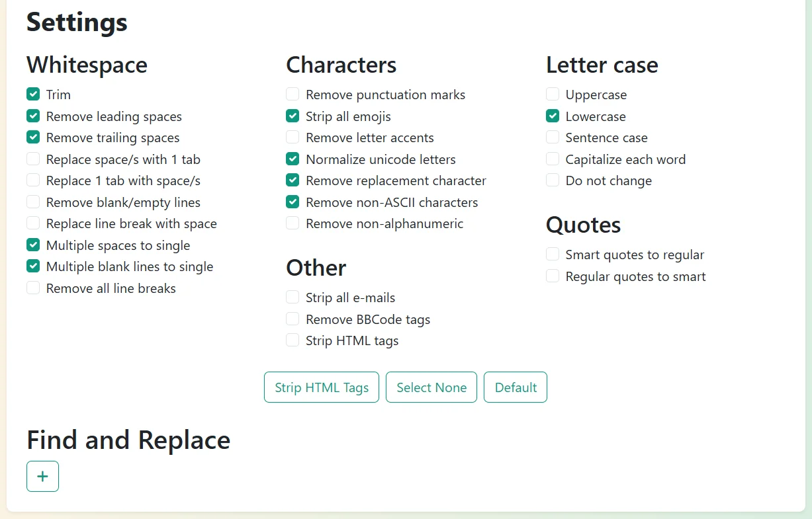Disable Remove non-ASCII characters
The image size is (812, 519).
[x=293, y=202]
